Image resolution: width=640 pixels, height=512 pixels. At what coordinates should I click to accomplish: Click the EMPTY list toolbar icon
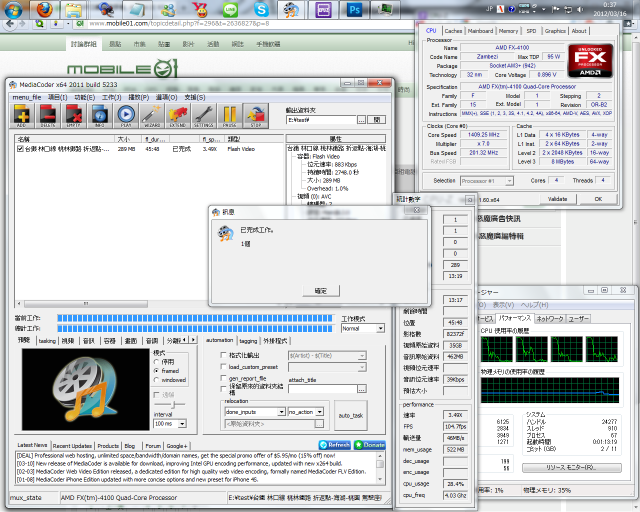(73, 116)
